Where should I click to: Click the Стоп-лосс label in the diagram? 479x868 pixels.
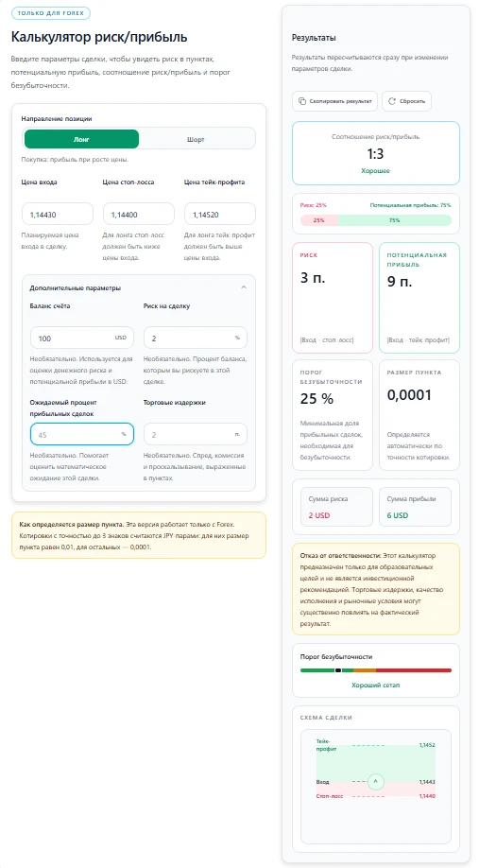pyautogui.click(x=328, y=796)
